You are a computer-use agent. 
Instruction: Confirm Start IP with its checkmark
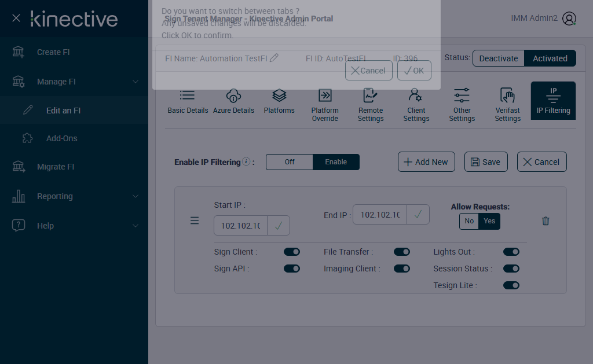click(279, 226)
